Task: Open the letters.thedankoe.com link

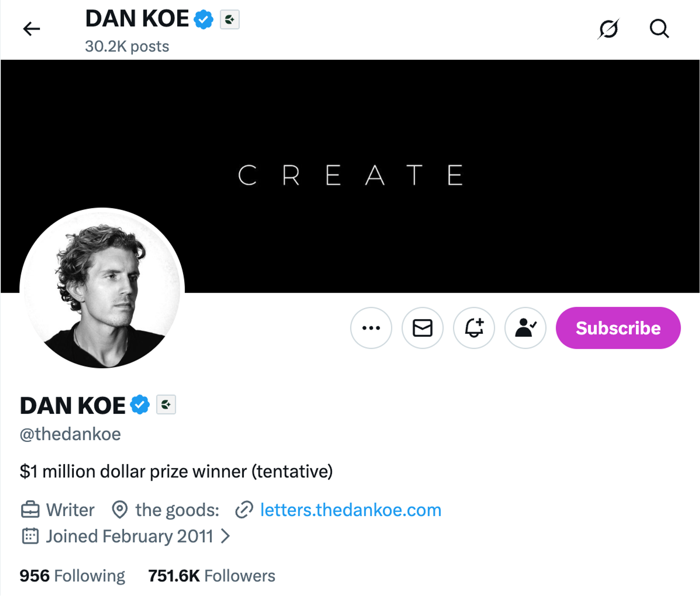Action: (x=350, y=510)
